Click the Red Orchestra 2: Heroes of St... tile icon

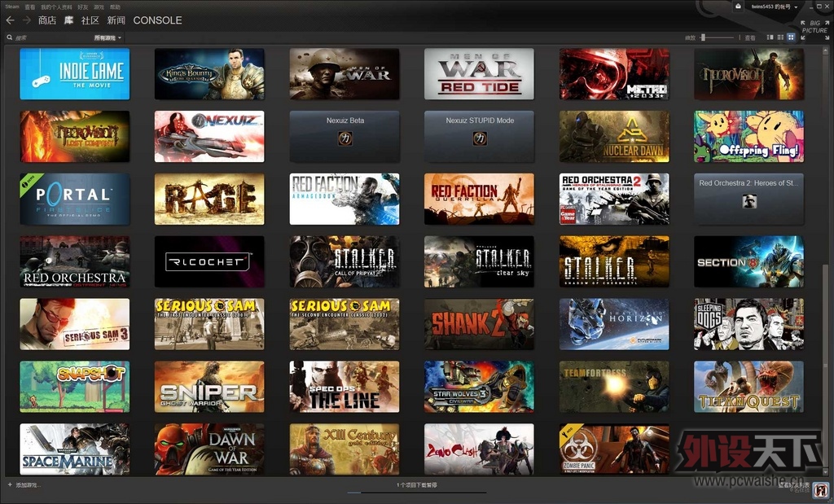point(749,201)
